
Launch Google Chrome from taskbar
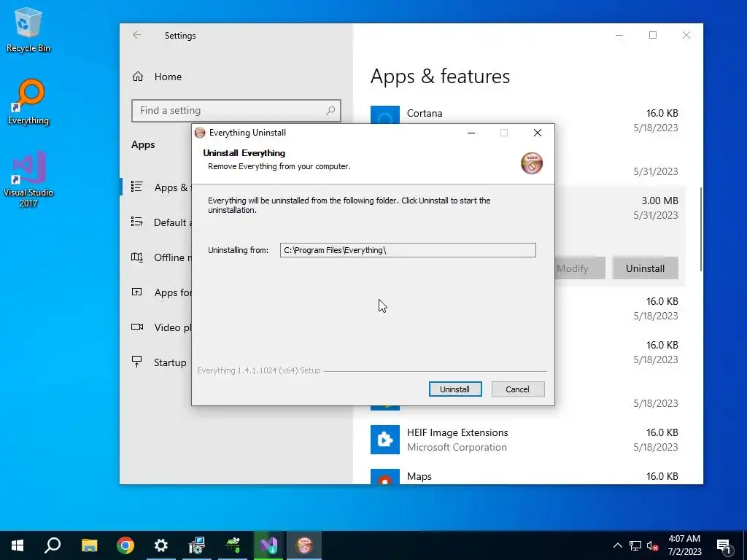pyautogui.click(x=125, y=545)
